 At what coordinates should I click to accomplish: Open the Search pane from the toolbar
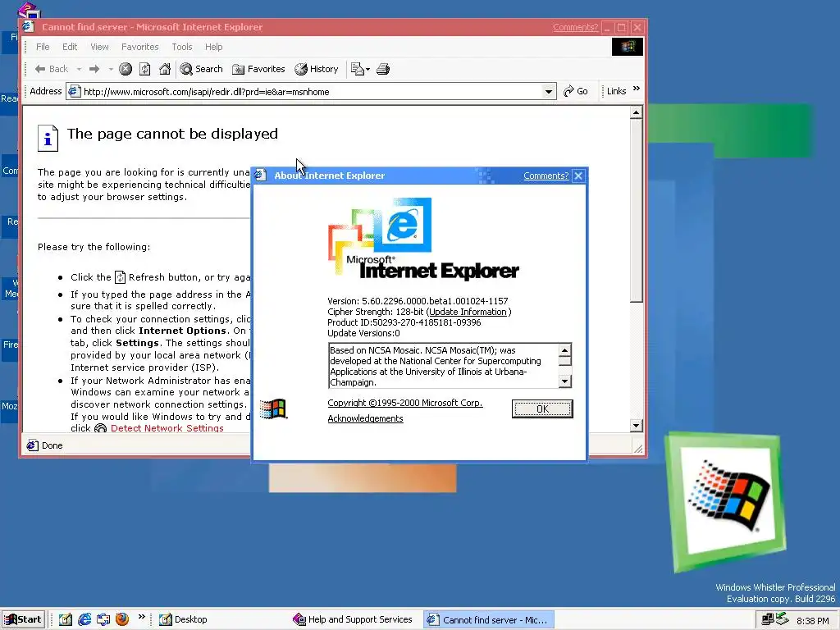pyautogui.click(x=202, y=69)
